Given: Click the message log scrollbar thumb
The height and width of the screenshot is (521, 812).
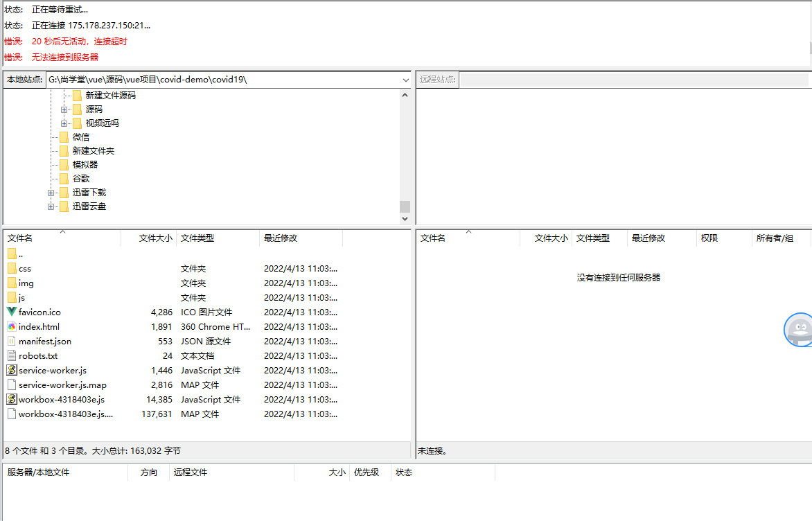Looking at the screenshot, I should 811,48.
